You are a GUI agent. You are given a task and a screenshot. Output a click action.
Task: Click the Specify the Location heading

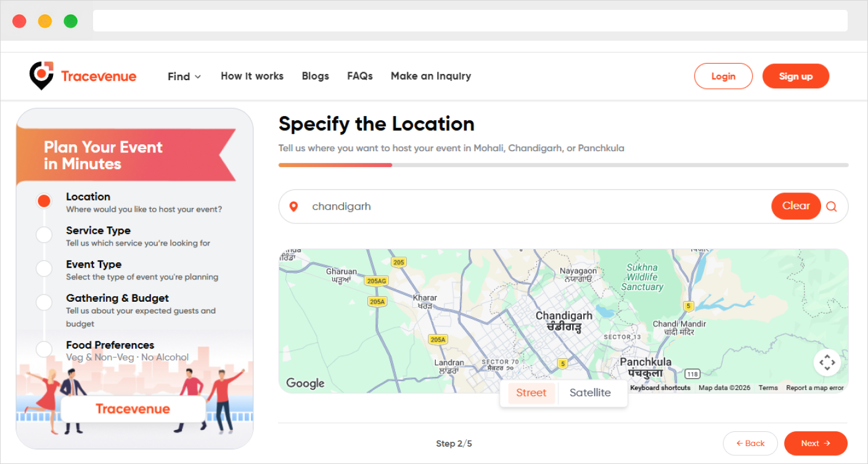(377, 124)
